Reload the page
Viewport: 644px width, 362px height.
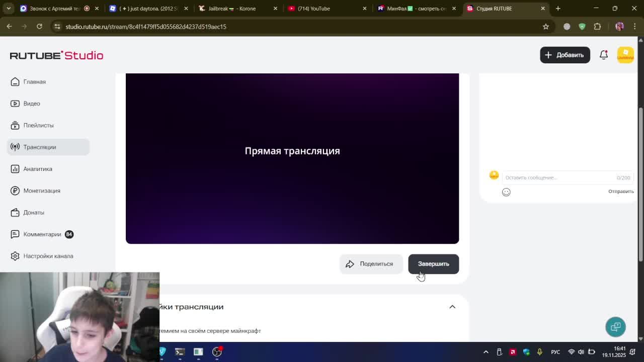39,27
